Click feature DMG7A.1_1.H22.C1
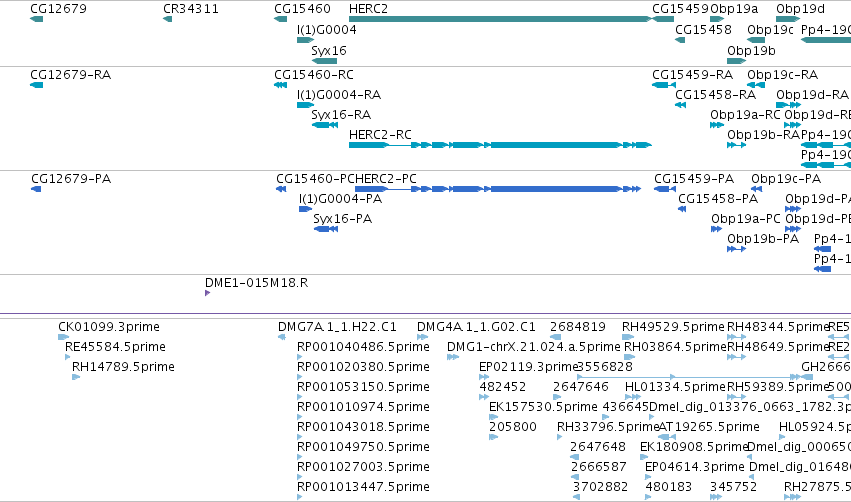This screenshot has height=502, width=851. point(337,327)
